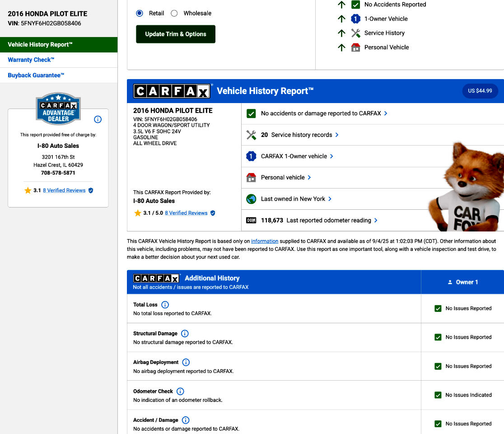Click info icon beside Advantage Dealer badge
The height and width of the screenshot is (434, 504).
pos(98,119)
